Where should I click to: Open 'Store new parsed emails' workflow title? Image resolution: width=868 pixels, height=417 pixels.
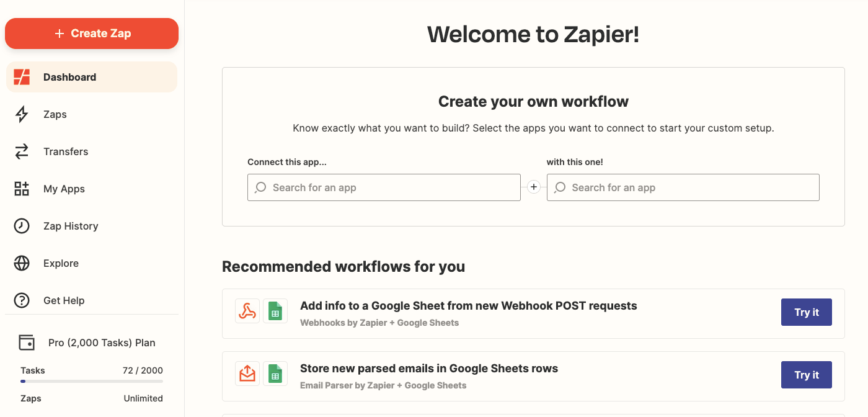(429, 368)
